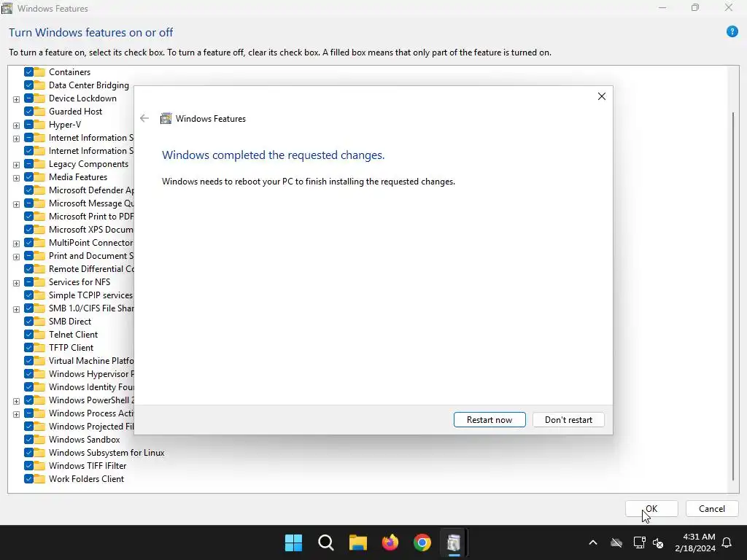This screenshot has height=560, width=747.
Task: Click the OneDrive cloud tray icon
Action: [x=616, y=542]
